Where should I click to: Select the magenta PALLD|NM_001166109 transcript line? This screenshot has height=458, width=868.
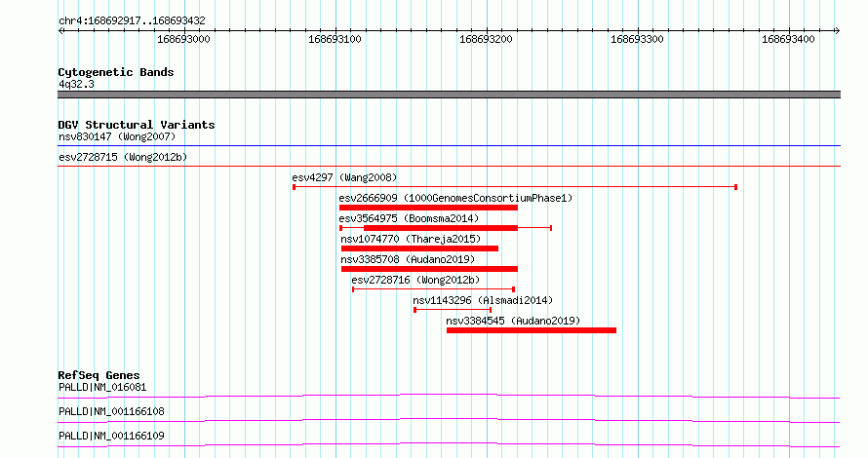pos(449,444)
